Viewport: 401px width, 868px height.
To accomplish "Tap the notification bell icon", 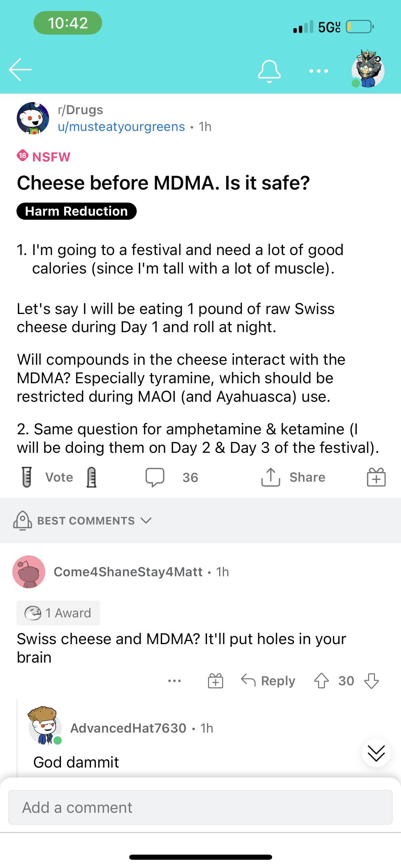I will click(269, 71).
